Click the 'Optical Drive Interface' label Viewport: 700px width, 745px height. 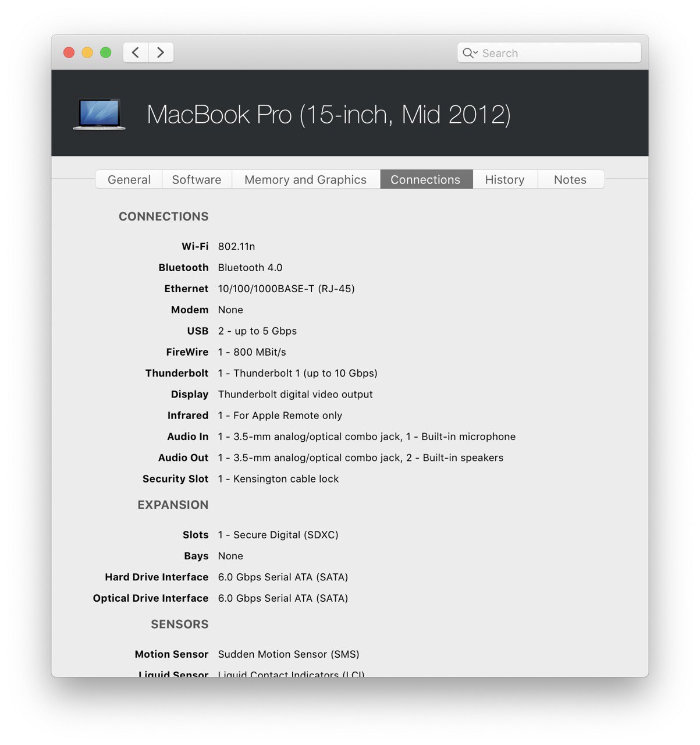[x=151, y=598]
